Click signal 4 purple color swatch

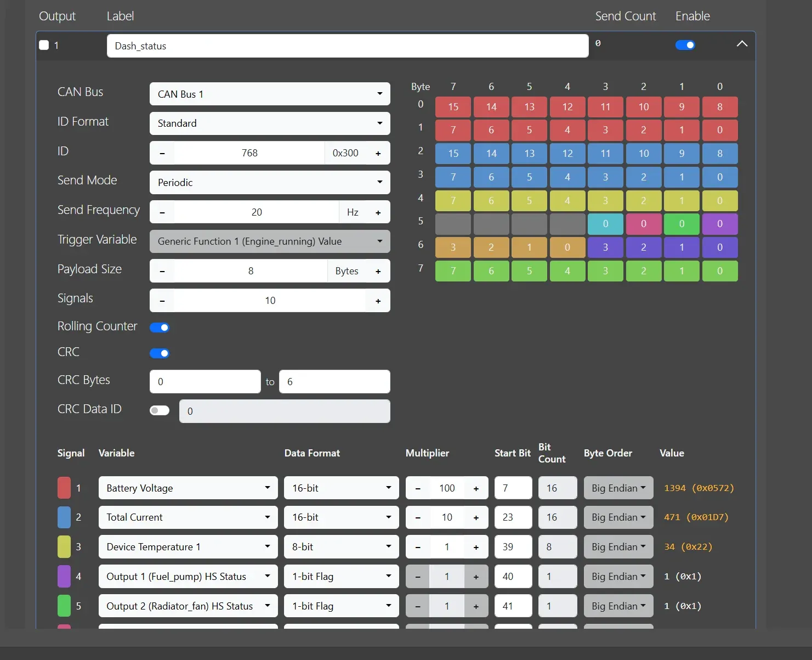64,577
